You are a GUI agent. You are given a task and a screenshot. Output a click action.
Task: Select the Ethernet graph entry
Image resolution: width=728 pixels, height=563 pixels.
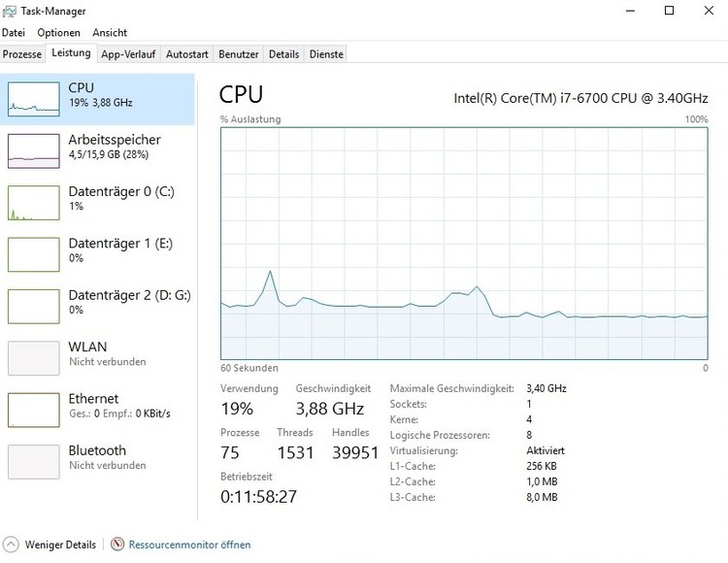pyautogui.click(x=34, y=410)
